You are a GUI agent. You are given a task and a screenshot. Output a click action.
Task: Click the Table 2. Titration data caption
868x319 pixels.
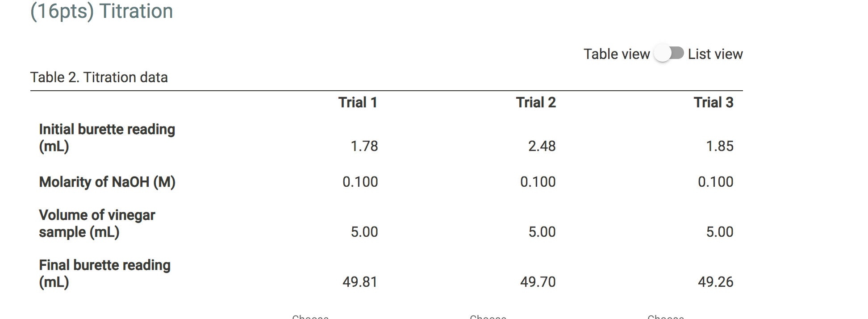[x=99, y=77]
